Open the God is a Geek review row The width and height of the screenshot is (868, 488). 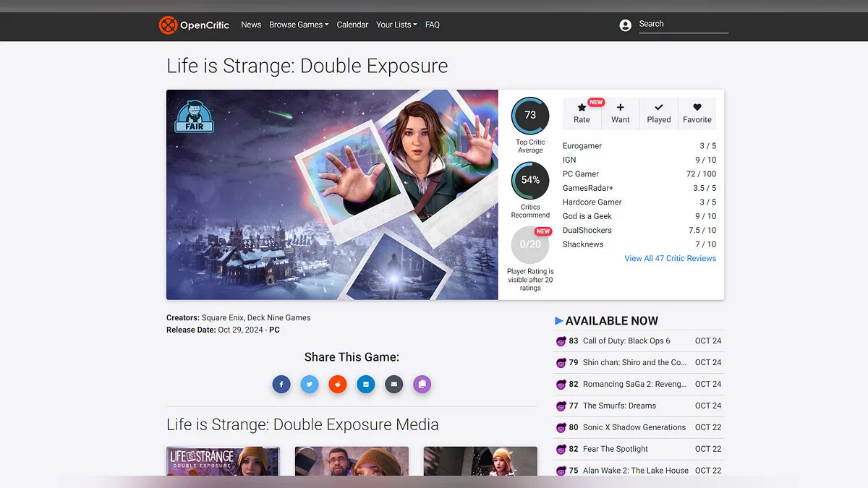coord(639,216)
